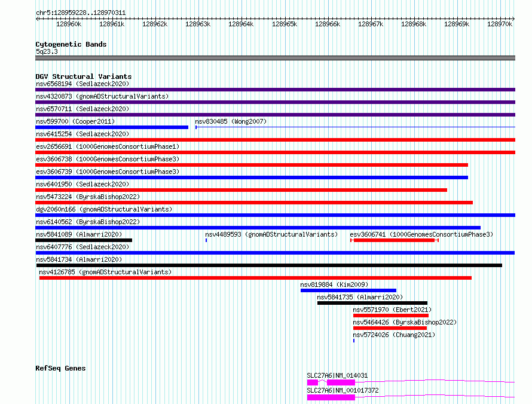Select nsv6140562 (ByrskaBishop2022) blue bar

(x=258, y=228)
